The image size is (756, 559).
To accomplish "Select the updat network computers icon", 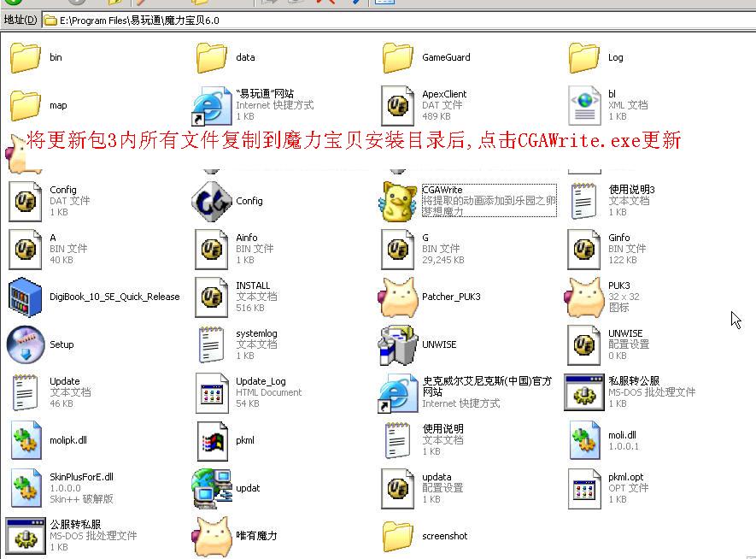I will click(211, 488).
